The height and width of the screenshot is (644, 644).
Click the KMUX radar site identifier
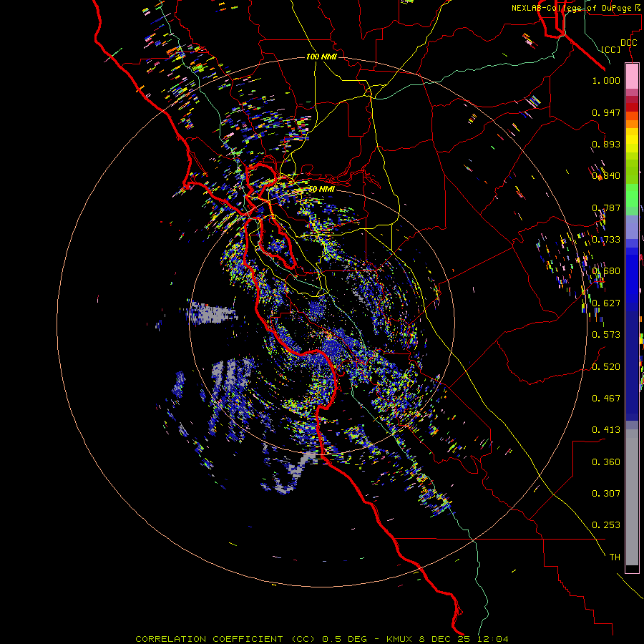[399, 639]
